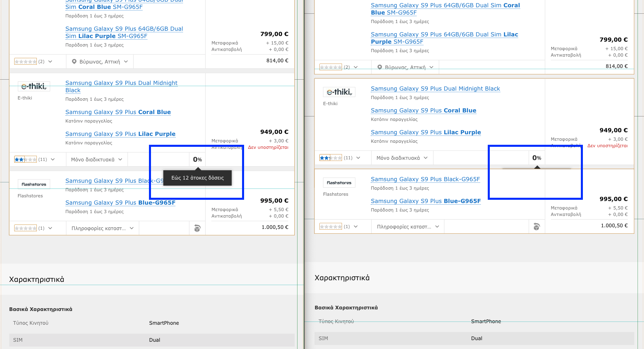
Task: Click Flashstores box delivery icon in left pane
Action: tap(198, 228)
